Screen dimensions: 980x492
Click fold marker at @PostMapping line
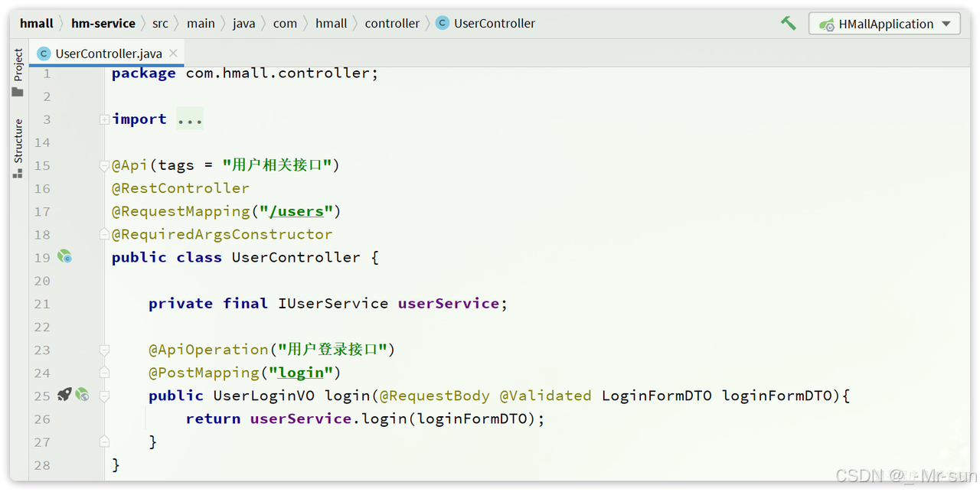[x=104, y=373]
